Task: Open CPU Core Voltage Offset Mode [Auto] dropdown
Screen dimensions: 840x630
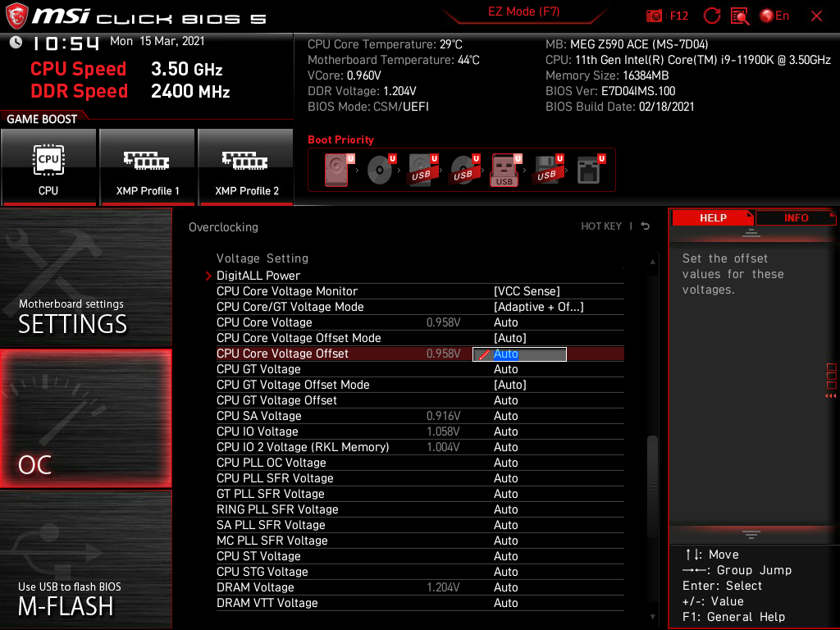Action: pyautogui.click(x=510, y=338)
